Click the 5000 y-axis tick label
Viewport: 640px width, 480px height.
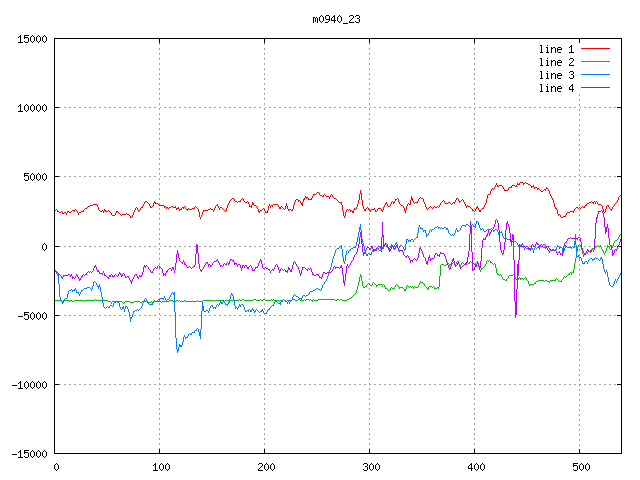[35, 177]
